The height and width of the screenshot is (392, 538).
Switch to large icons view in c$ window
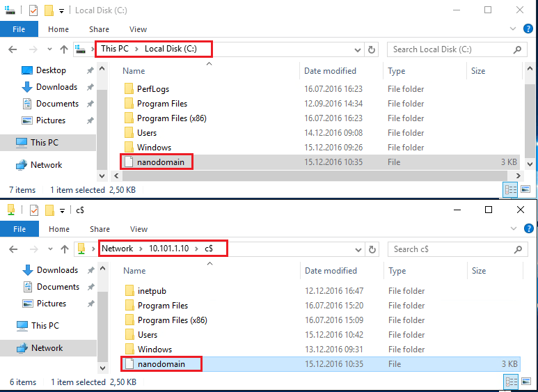[525, 382]
